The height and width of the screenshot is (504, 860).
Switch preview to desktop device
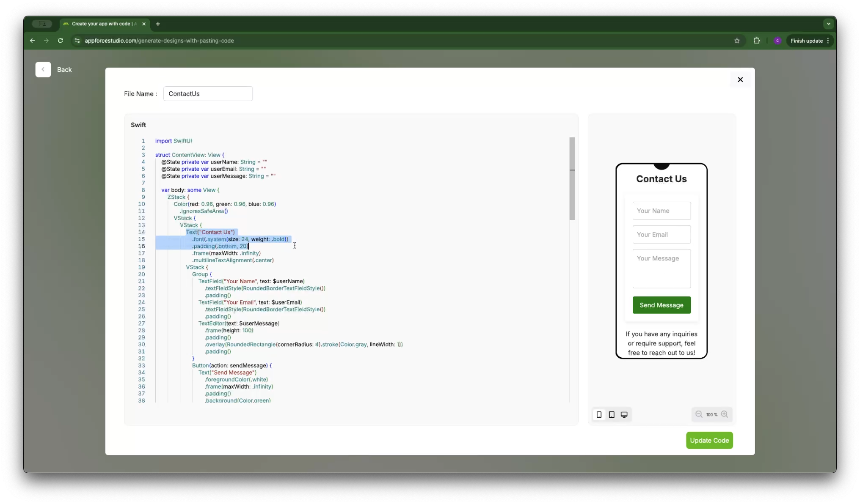pos(624,414)
